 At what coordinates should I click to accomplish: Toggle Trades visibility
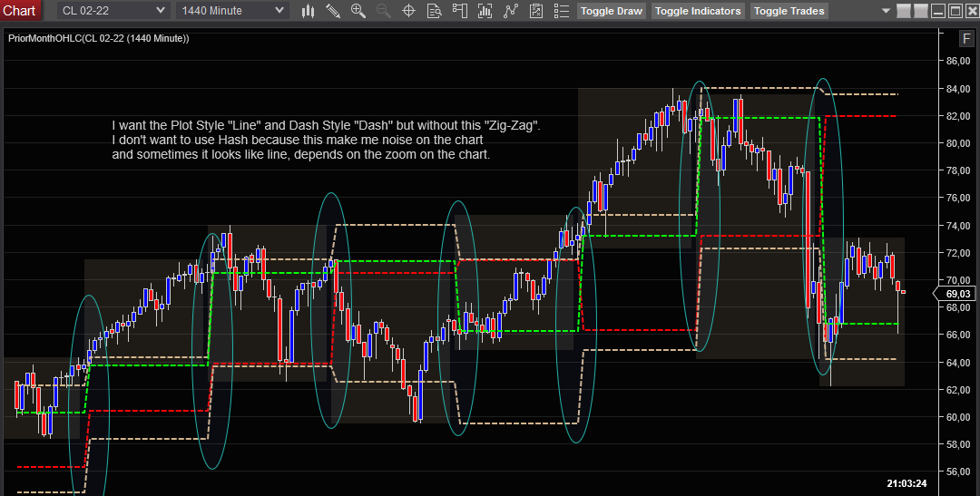point(789,11)
